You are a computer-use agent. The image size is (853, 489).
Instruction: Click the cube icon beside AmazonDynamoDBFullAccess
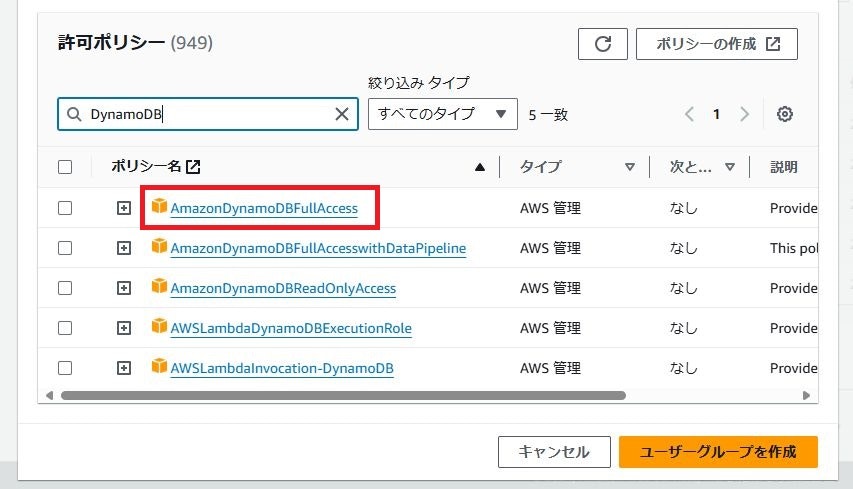pyautogui.click(x=159, y=206)
